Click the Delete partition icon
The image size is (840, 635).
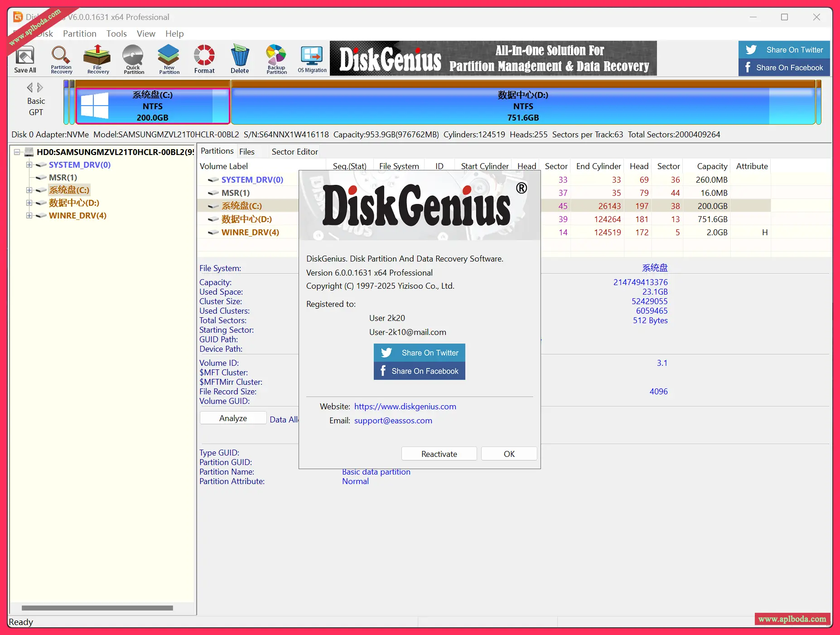tap(240, 59)
